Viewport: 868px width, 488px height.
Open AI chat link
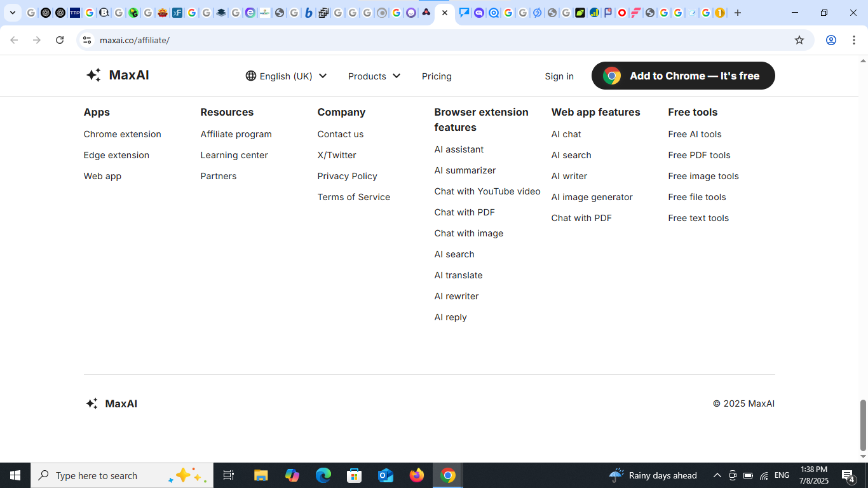[x=566, y=134]
